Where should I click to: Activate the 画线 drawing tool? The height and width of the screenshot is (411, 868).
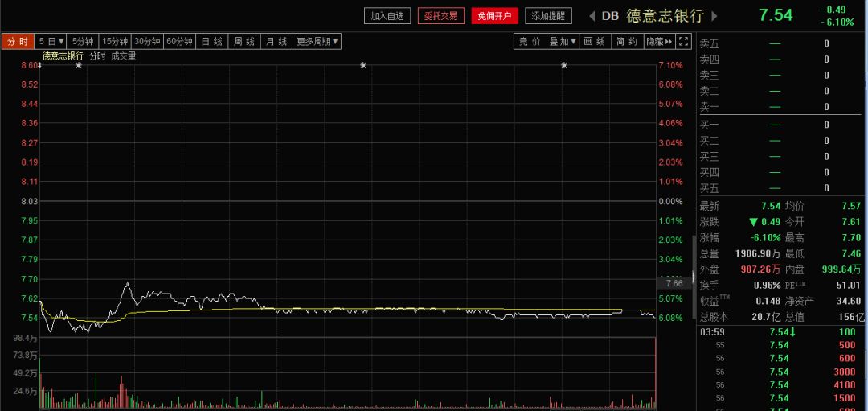pyautogui.click(x=595, y=42)
